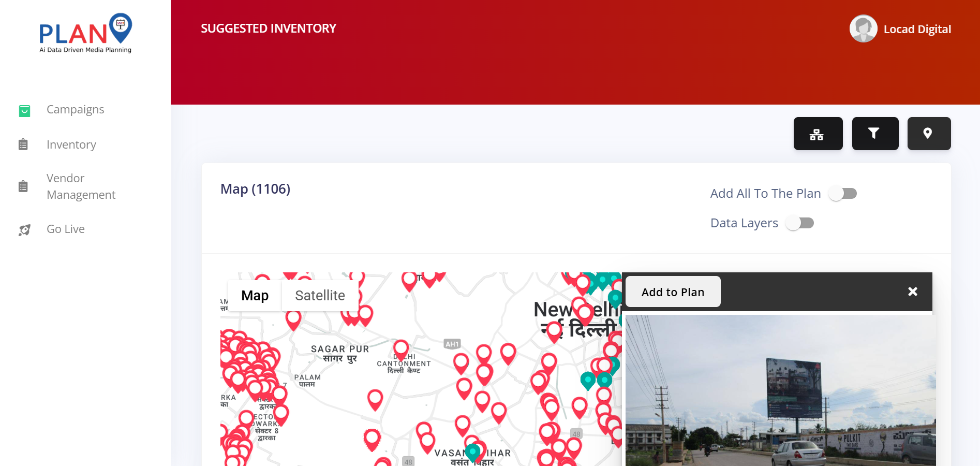Viewport: 980px width, 466px height.
Task: Close the inventory preview panel
Action: pos(913,292)
